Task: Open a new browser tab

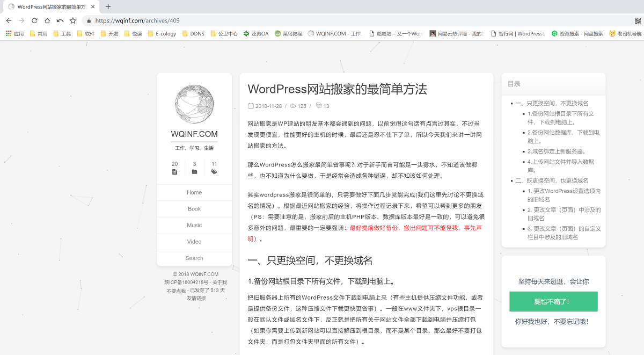Action: point(108,6)
